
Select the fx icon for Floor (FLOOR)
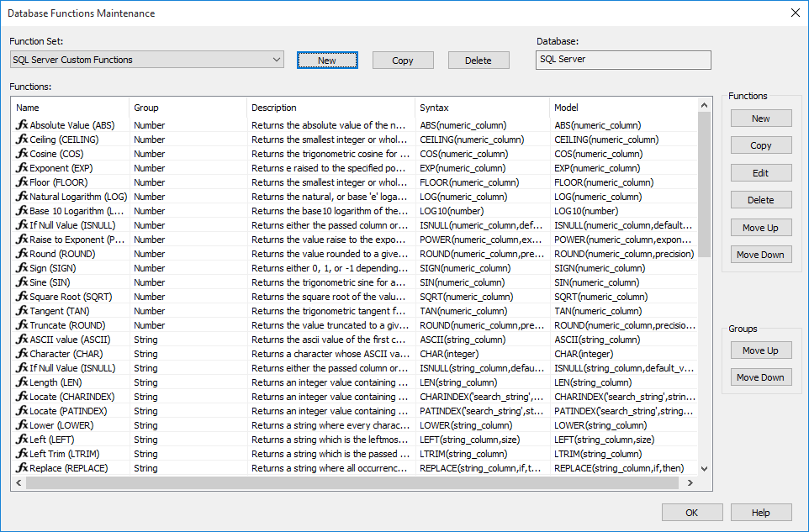click(22, 182)
